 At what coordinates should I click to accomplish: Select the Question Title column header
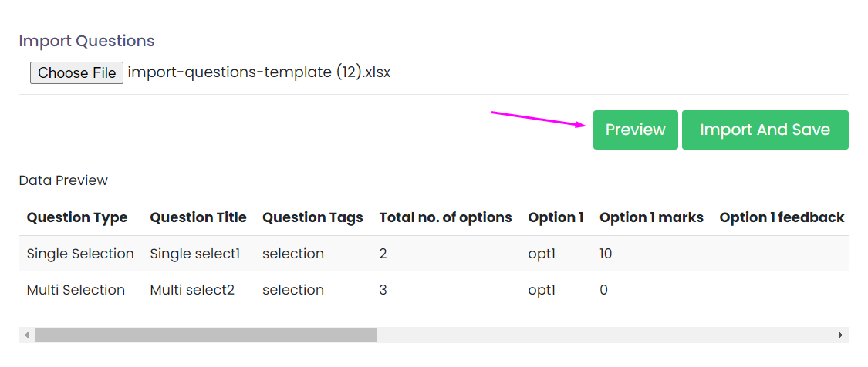pyautogui.click(x=198, y=217)
